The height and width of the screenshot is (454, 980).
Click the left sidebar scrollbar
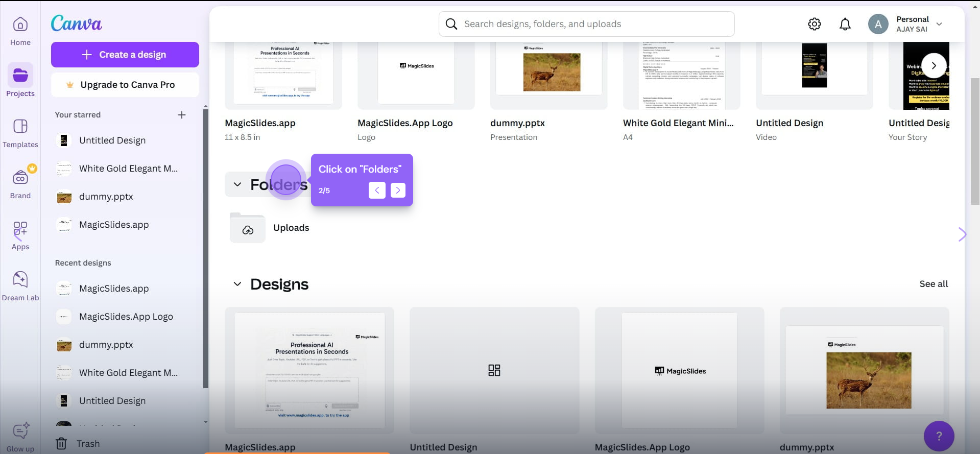[x=206, y=249]
